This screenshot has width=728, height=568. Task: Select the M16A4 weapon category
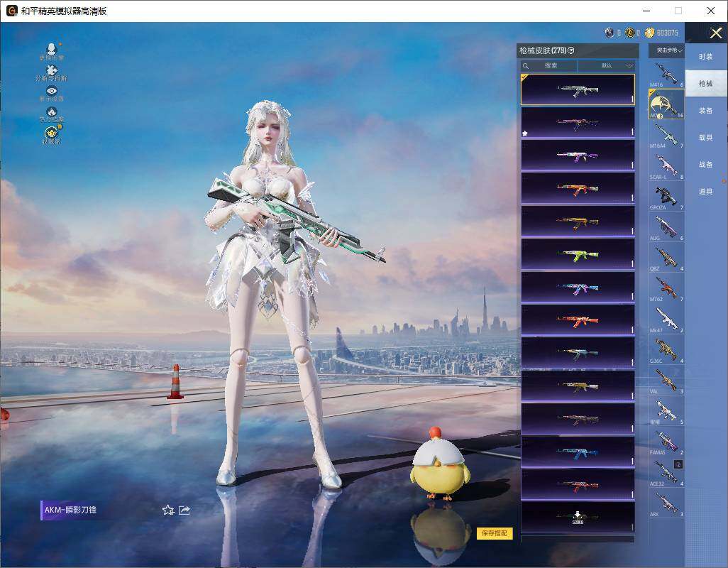pos(666,135)
